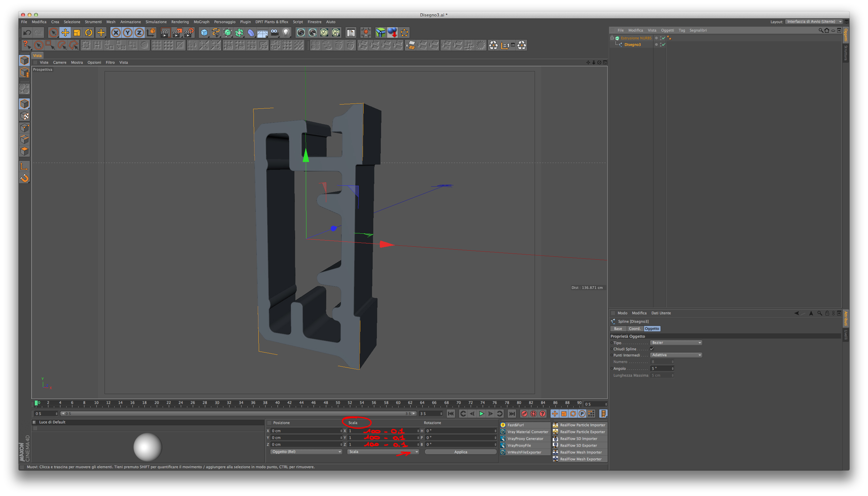Image resolution: width=868 pixels, height=496 pixels.
Task: Click the Camera object icon
Action: pos(275,33)
